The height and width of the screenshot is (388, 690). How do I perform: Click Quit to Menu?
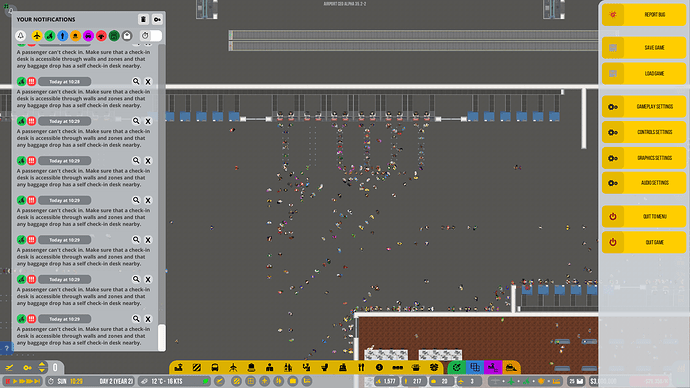(x=644, y=216)
